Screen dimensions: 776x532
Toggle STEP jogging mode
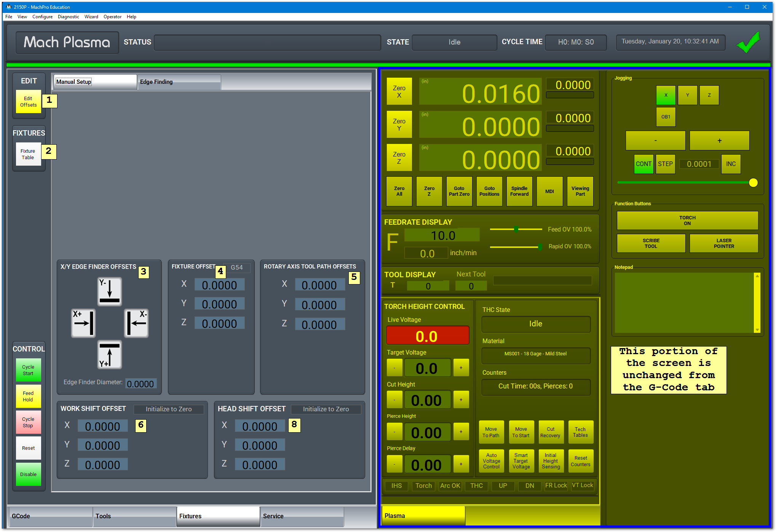click(x=665, y=164)
